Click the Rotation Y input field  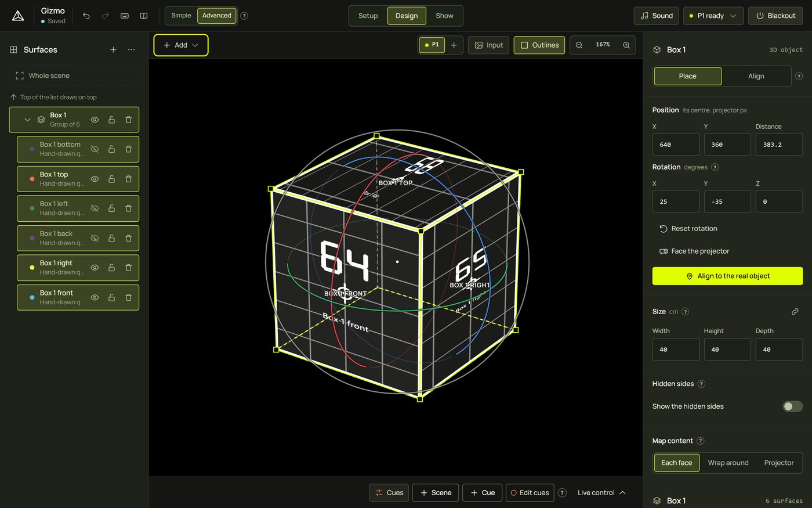coord(727,201)
